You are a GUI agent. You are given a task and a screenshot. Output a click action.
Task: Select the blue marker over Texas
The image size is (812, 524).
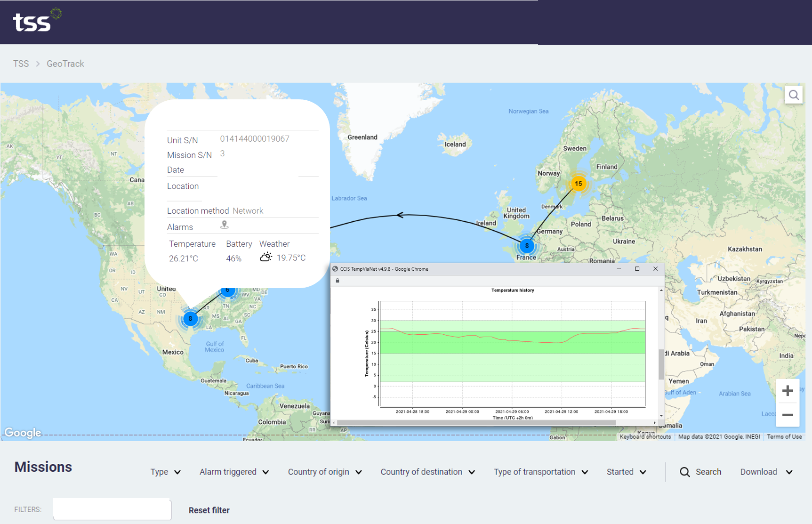click(x=191, y=319)
